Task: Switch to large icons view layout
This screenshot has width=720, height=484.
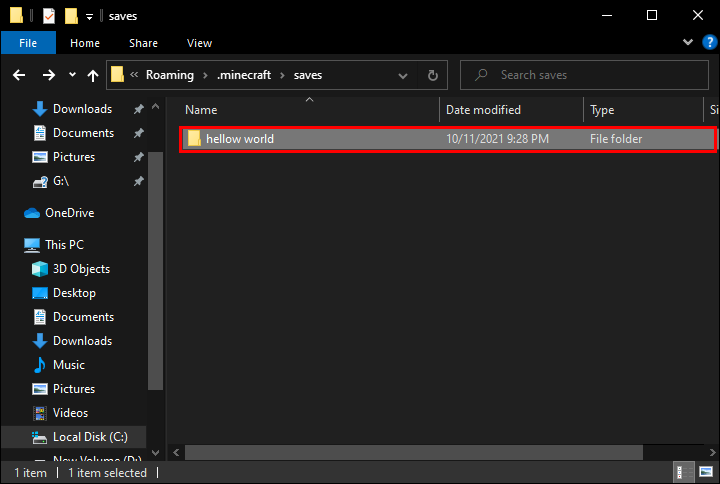Action: click(706, 472)
